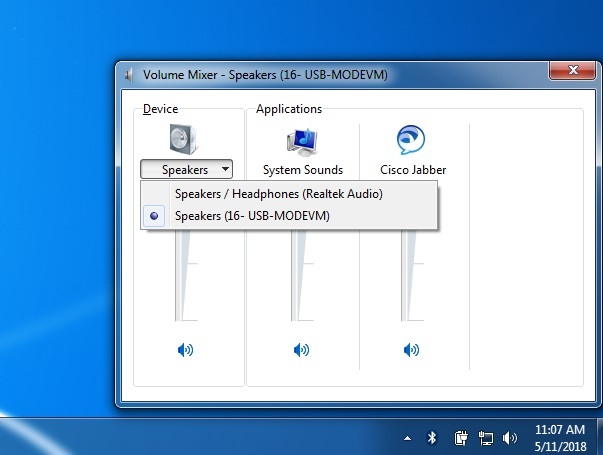Click the Volume Mixer title bar speaker icon
This screenshot has width=603, height=455.
coord(129,75)
